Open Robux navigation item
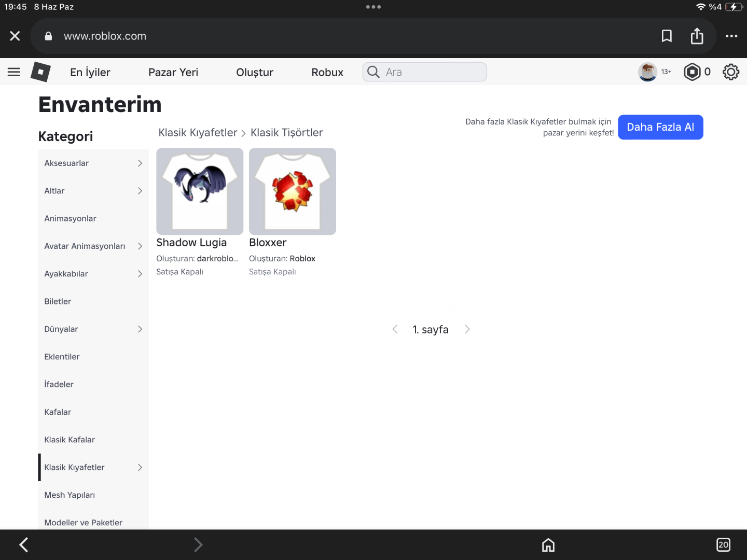This screenshot has height=560, width=747. (x=327, y=72)
